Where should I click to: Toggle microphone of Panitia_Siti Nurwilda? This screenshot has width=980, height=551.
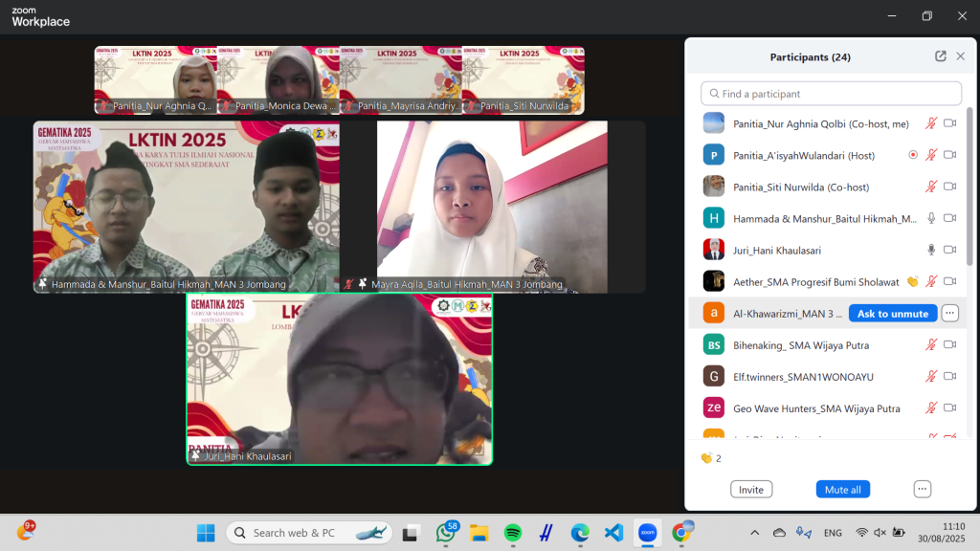(x=930, y=187)
